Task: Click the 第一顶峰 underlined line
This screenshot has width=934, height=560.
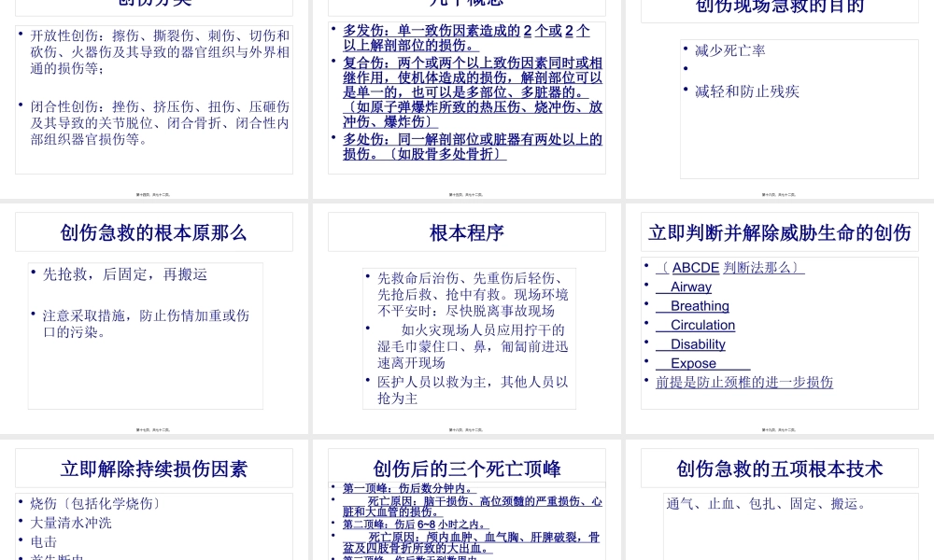Action: (408, 488)
